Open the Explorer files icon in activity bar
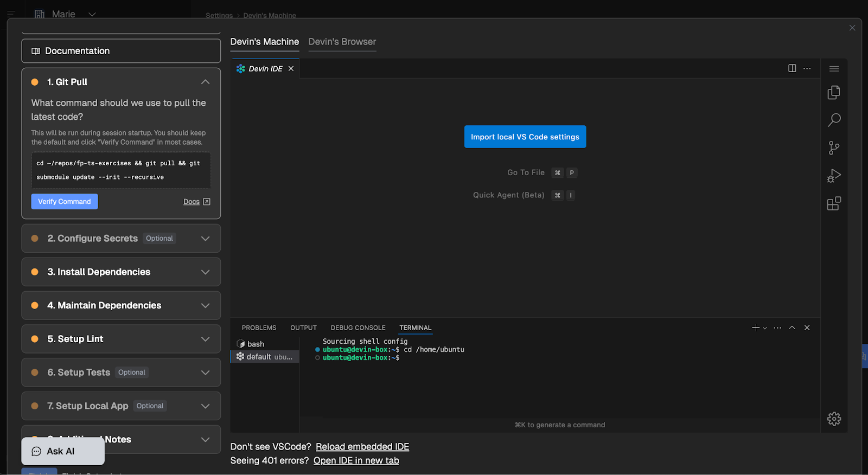This screenshot has width=868, height=475. (834, 93)
